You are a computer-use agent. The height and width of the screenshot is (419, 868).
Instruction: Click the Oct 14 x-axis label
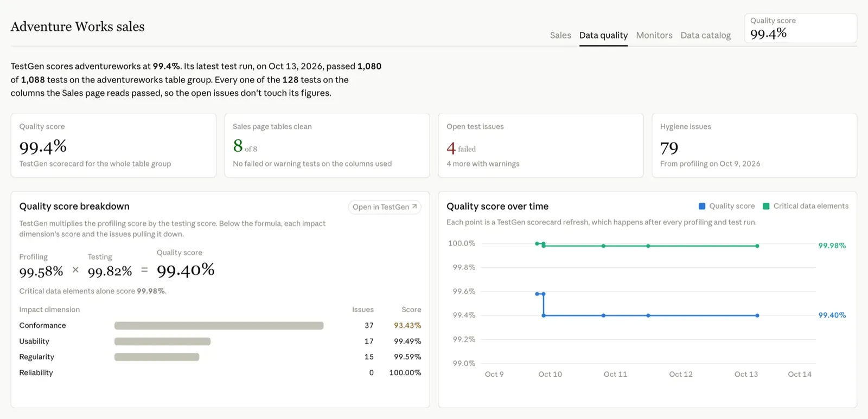[800, 375]
